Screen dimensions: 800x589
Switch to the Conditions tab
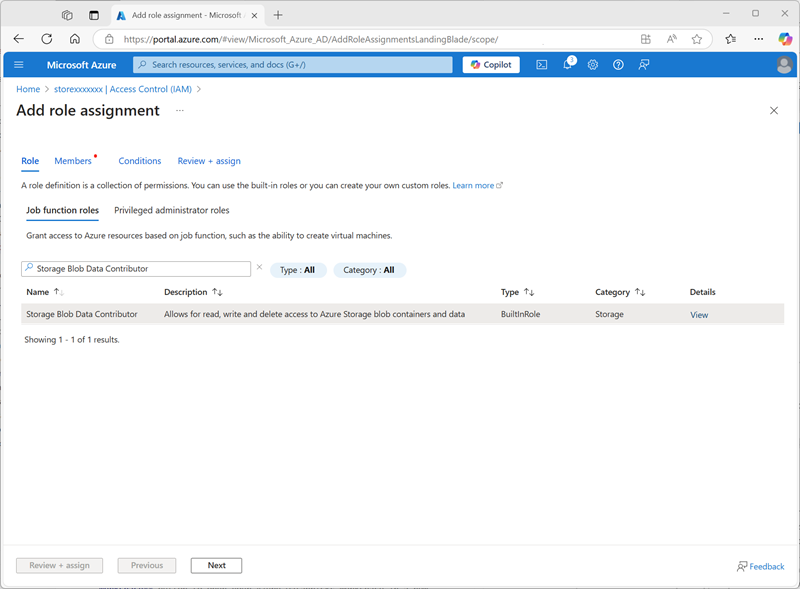140,161
